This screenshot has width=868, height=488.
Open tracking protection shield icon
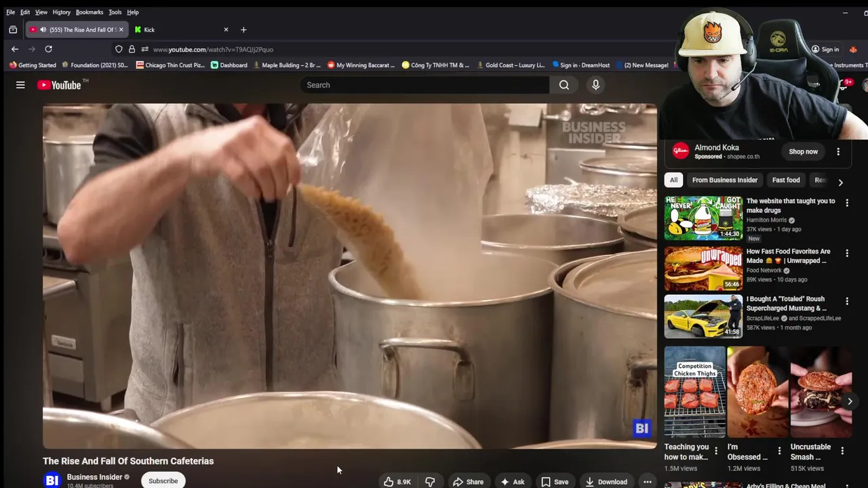[x=119, y=49]
